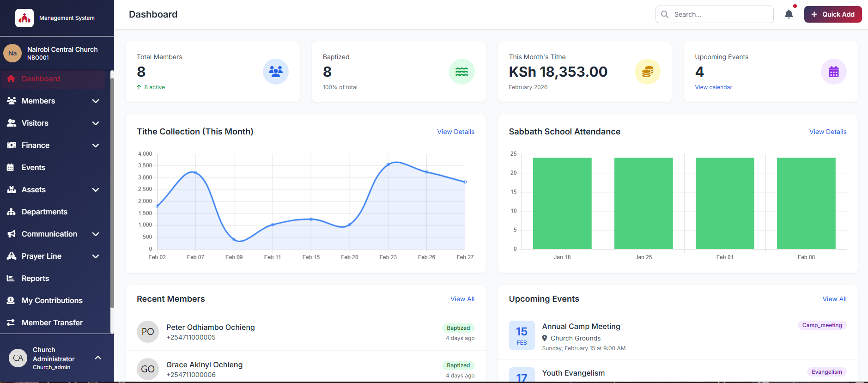
Task: Click the Dashboard home icon
Action: [x=12, y=79]
